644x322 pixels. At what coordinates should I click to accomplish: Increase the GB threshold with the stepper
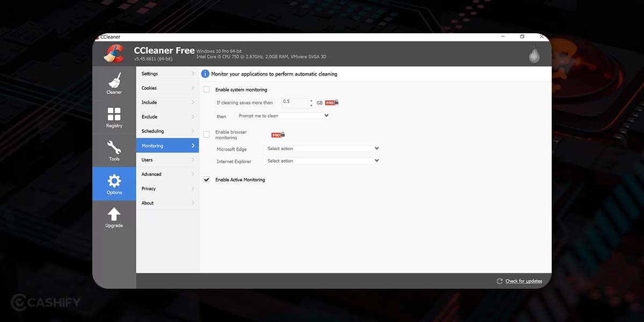coord(311,100)
